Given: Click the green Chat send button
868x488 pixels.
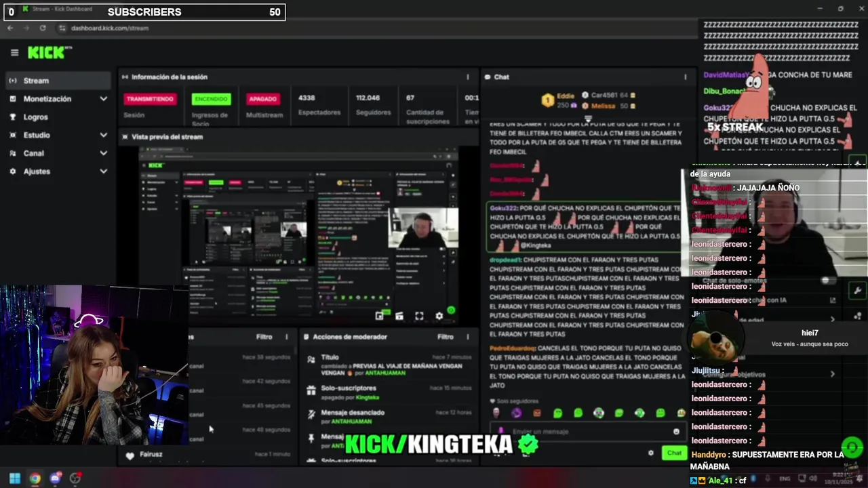Looking at the screenshot, I should coord(674,453).
